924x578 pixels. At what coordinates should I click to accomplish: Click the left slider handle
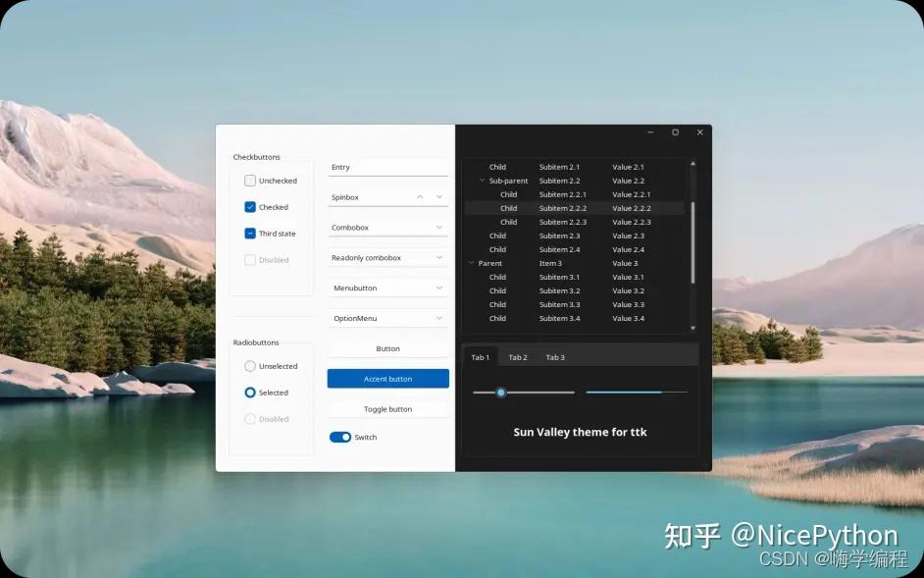click(x=500, y=392)
